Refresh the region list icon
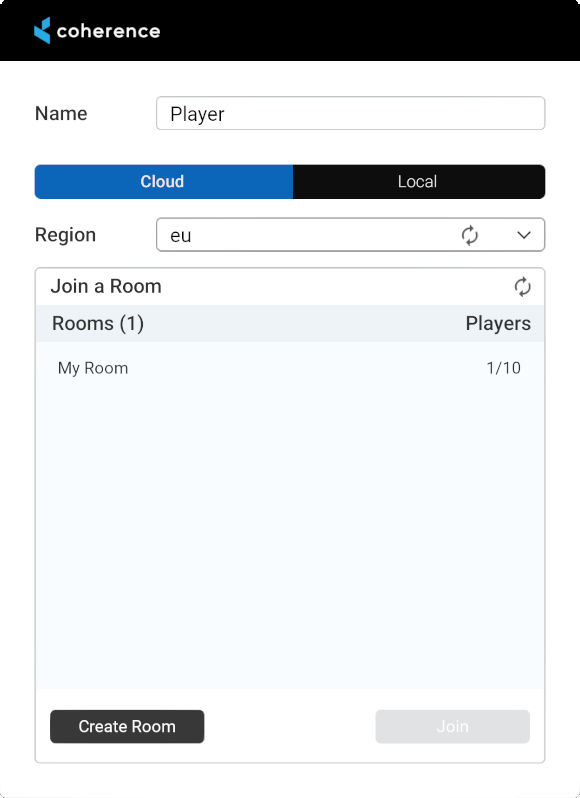The height and width of the screenshot is (798, 580). tap(470, 235)
